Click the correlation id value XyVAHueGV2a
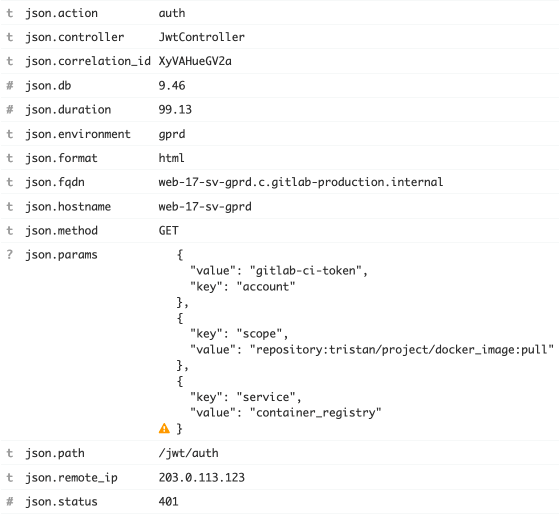559x515 pixels. [x=195, y=61]
